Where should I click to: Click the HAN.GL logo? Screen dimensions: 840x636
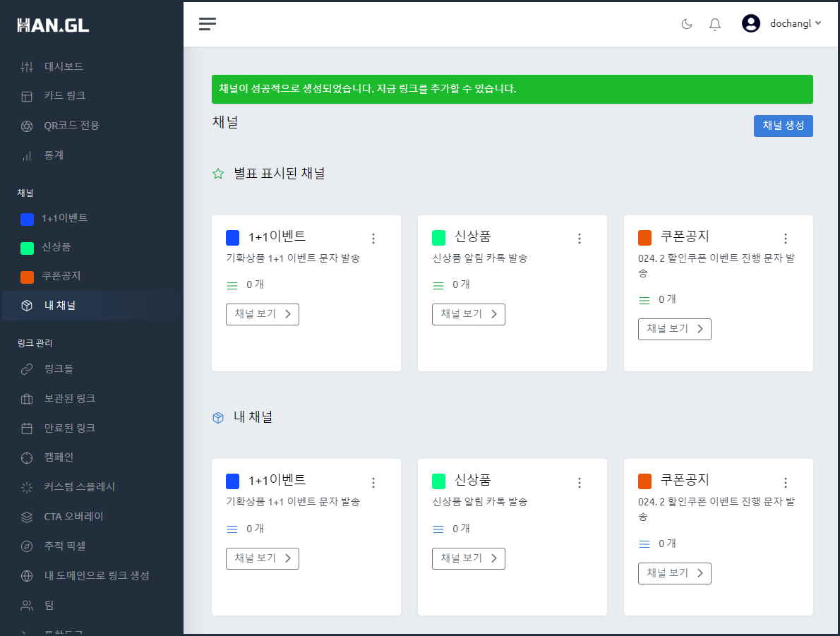click(53, 25)
